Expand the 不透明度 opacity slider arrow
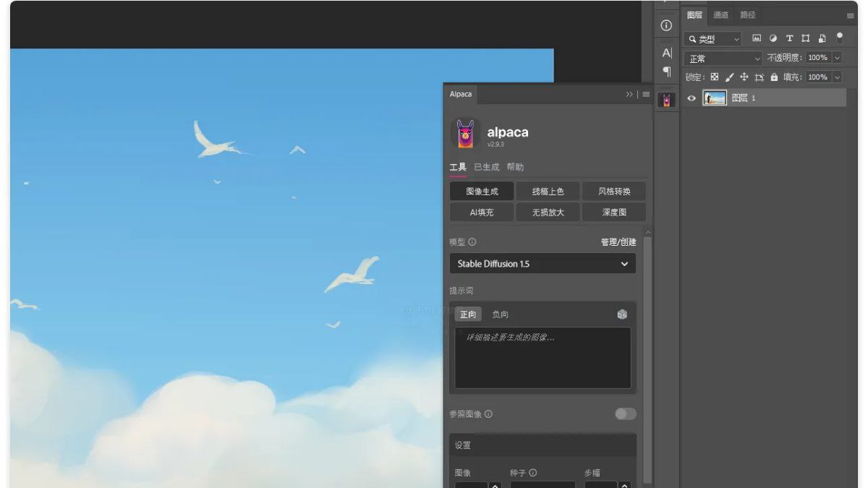This screenshot has width=868, height=488. pos(838,58)
